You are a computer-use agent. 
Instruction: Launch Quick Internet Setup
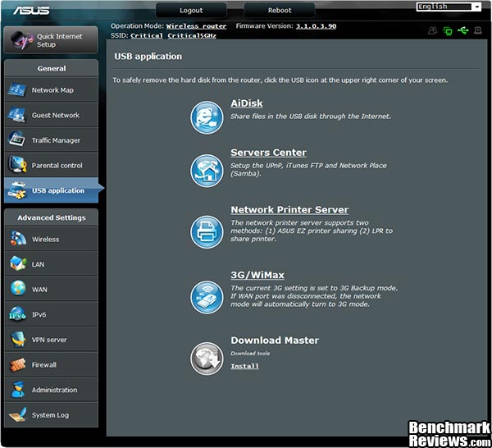[51, 40]
